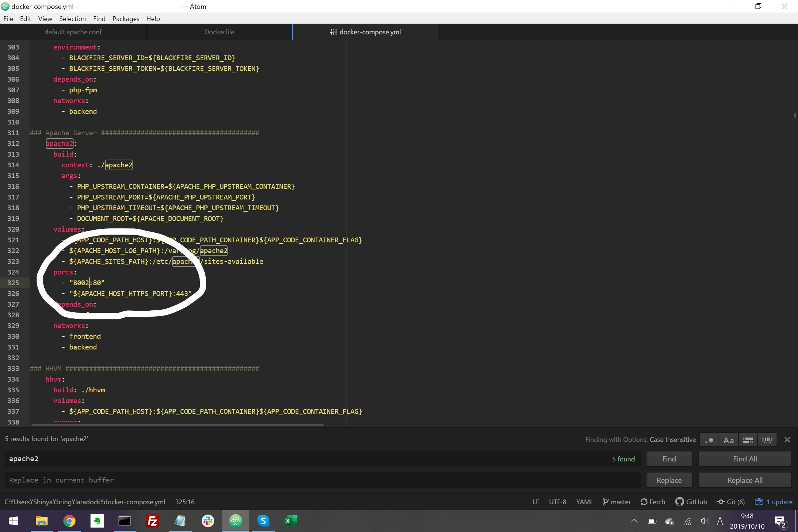Click the Git Fetch status icon
Viewport: 798px width, 532px height.
(x=653, y=502)
